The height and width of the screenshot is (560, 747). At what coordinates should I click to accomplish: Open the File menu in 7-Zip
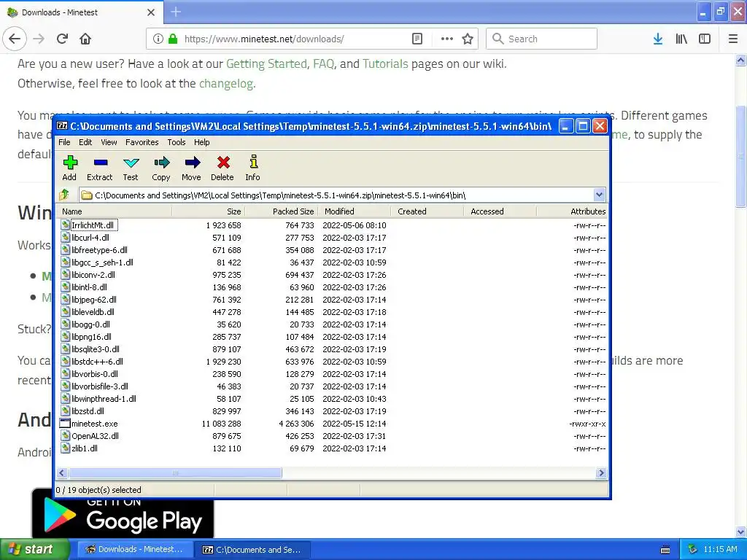click(x=64, y=142)
